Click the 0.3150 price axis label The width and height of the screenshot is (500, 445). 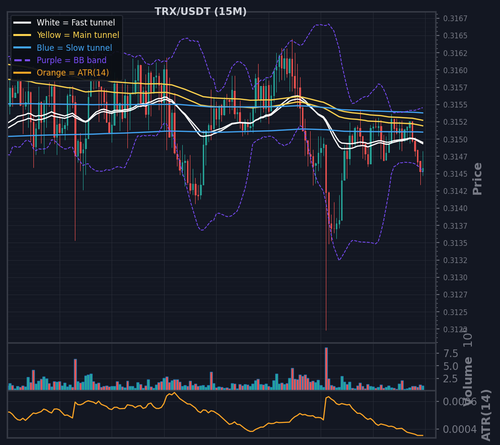455,139
